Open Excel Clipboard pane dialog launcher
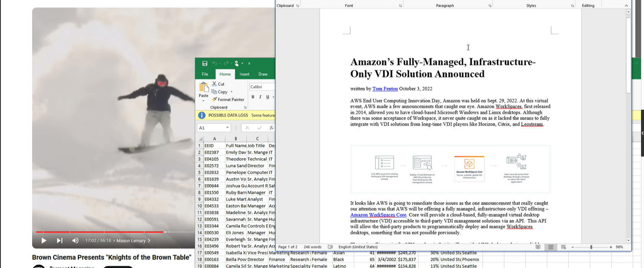This screenshot has height=268, width=644. (245, 108)
